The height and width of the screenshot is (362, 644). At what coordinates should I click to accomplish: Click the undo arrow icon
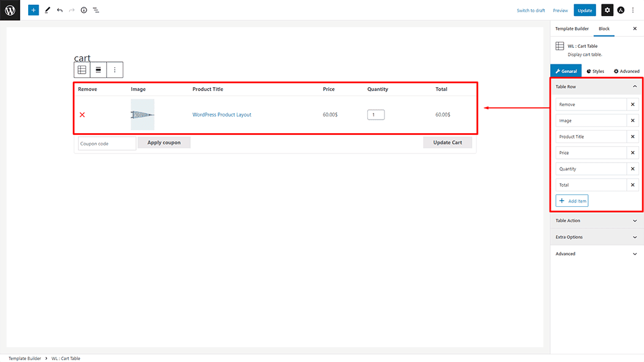(x=59, y=10)
